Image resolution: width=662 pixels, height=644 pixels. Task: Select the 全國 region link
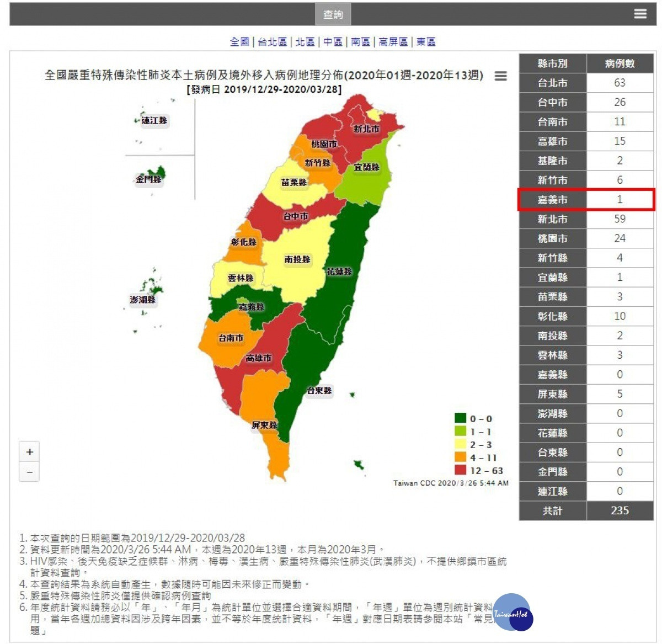point(239,42)
